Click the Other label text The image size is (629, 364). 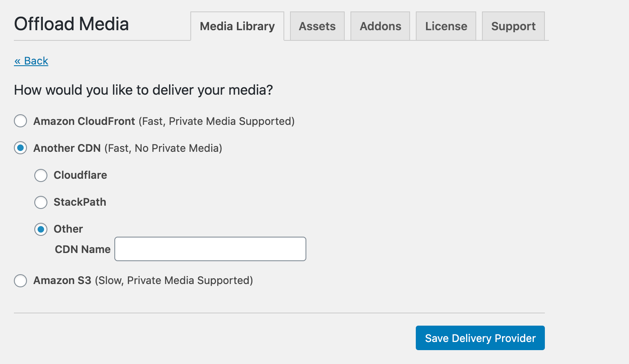pos(68,229)
